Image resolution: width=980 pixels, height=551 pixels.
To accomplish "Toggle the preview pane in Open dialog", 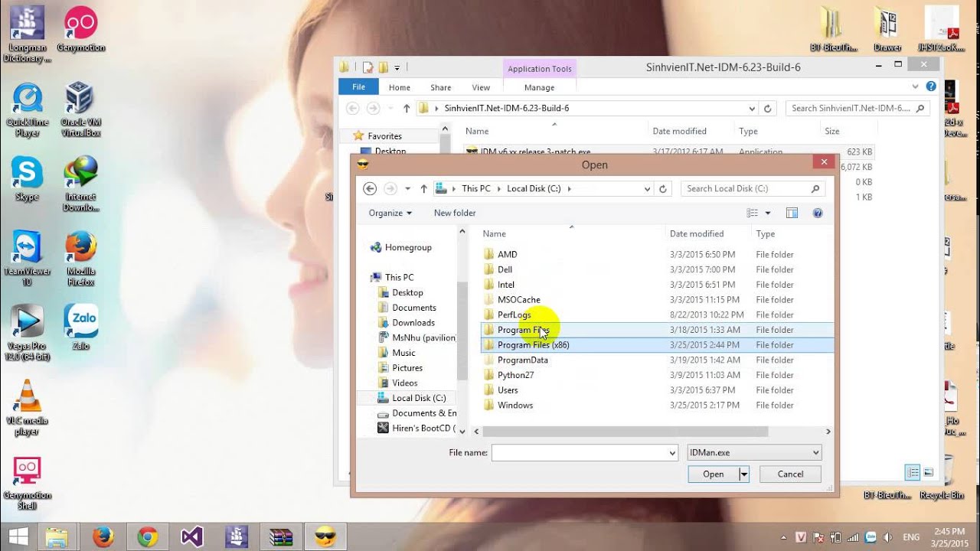I will (x=792, y=213).
